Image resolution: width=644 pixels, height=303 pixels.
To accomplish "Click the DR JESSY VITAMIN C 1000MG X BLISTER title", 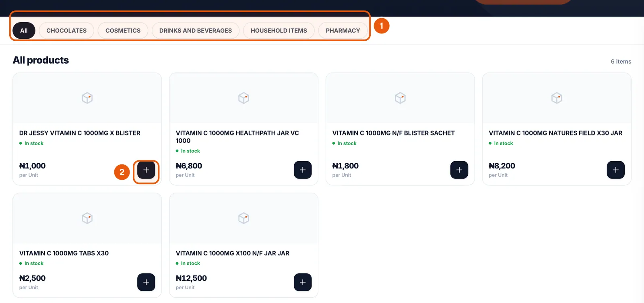I will click(x=80, y=133).
